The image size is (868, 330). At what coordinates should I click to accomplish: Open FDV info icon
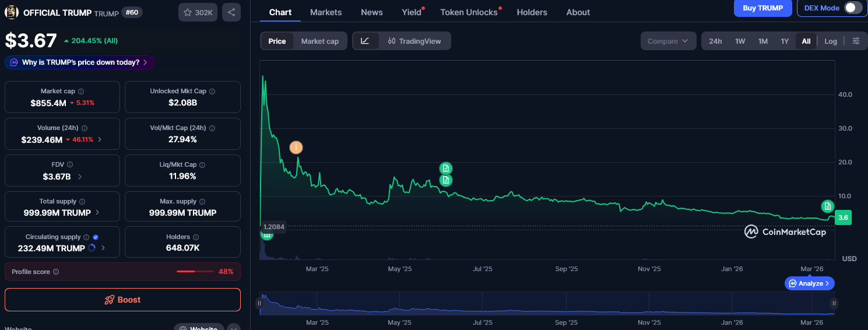click(x=70, y=165)
